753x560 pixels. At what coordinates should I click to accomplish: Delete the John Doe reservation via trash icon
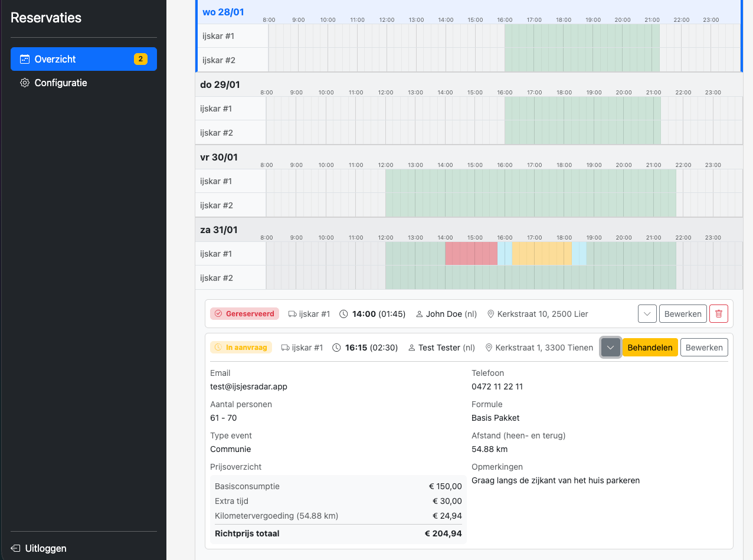[718, 314]
